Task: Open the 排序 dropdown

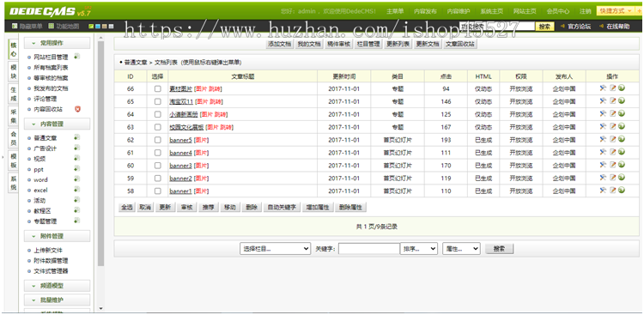Action: tap(419, 248)
